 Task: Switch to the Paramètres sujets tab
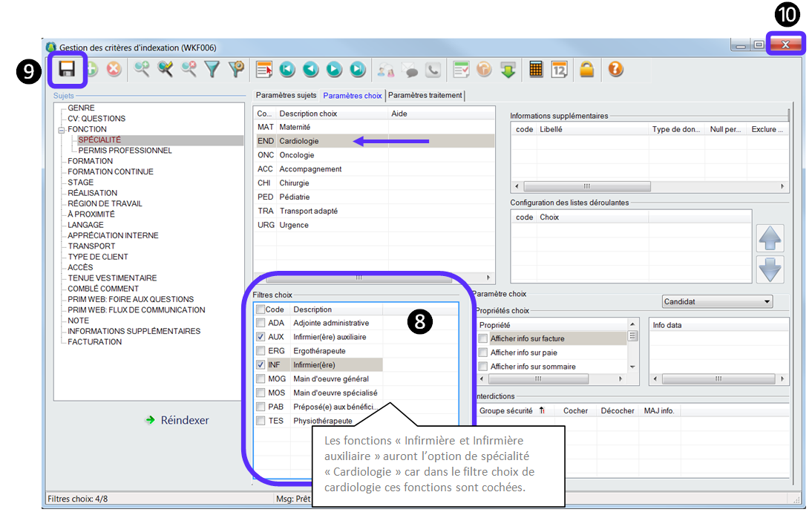tap(287, 96)
